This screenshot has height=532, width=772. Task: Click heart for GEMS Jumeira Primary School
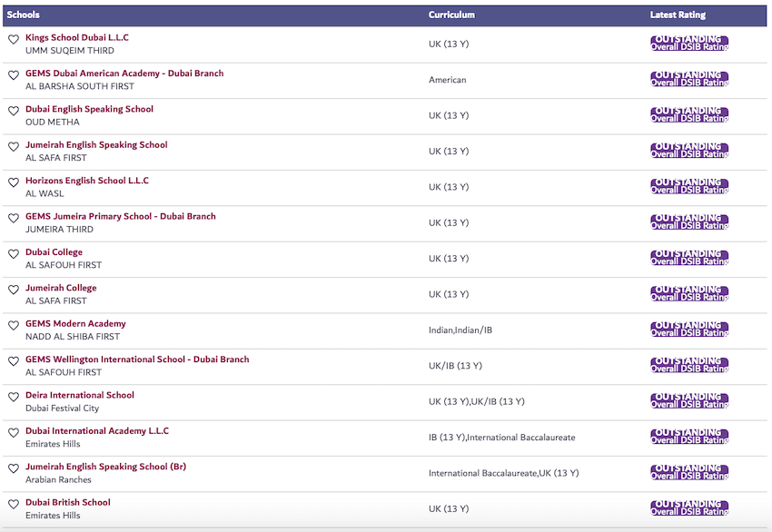(x=14, y=219)
